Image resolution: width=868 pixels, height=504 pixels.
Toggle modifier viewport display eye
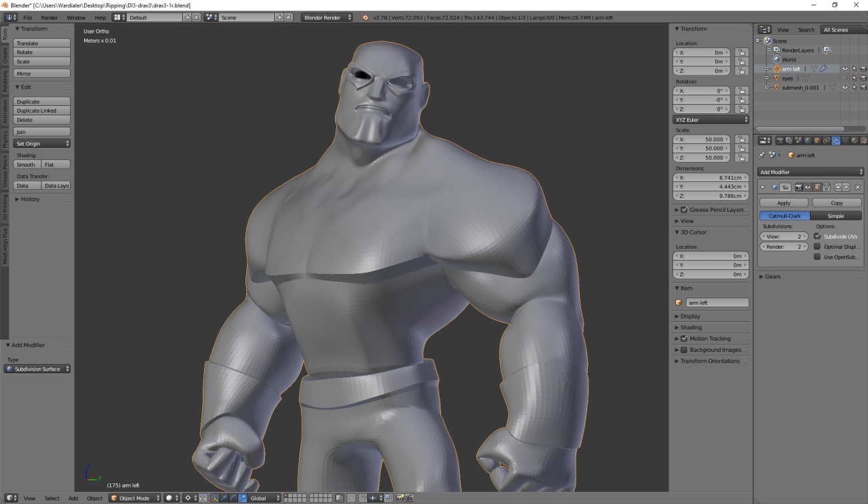808,187
